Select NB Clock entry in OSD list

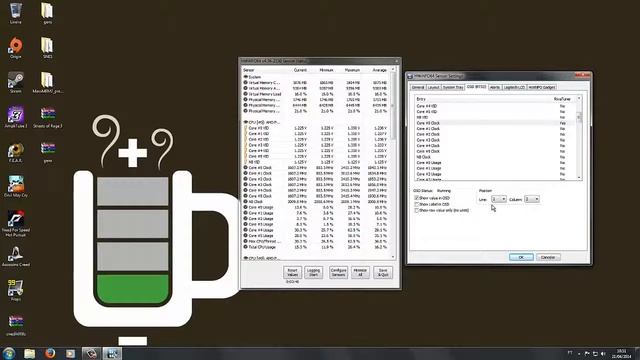coord(495,157)
